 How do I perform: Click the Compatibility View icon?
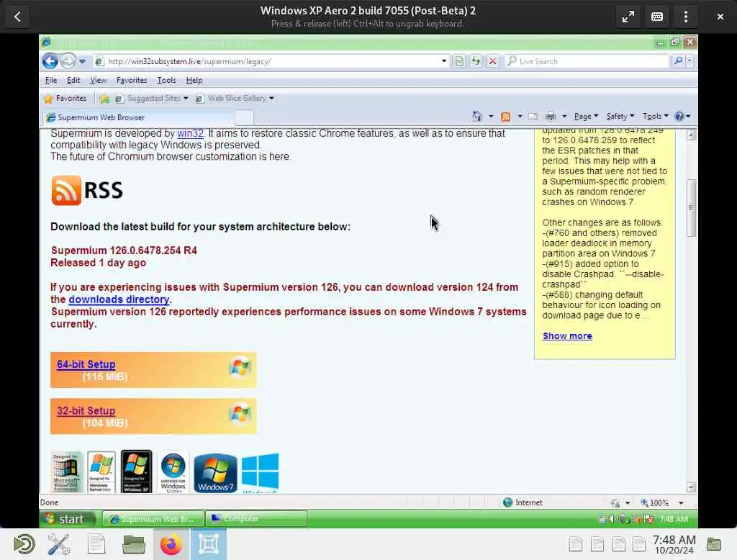(x=459, y=61)
